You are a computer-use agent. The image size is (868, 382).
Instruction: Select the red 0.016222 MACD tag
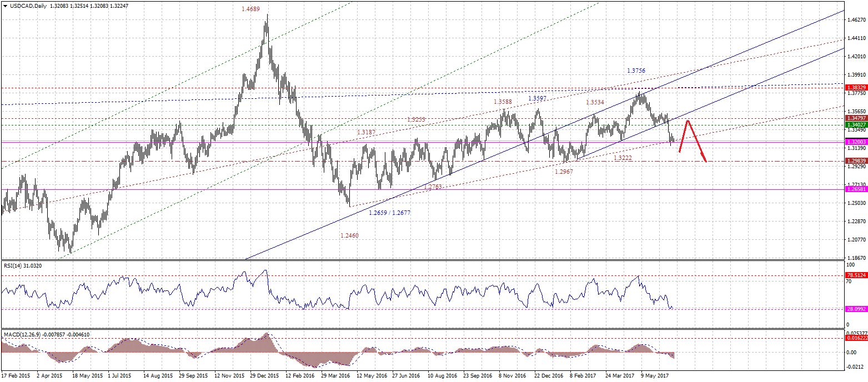tap(856, 337)
